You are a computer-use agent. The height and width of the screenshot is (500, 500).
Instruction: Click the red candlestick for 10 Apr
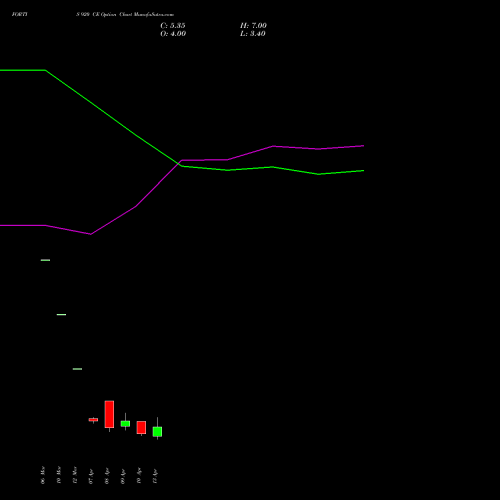pos(141,428)
